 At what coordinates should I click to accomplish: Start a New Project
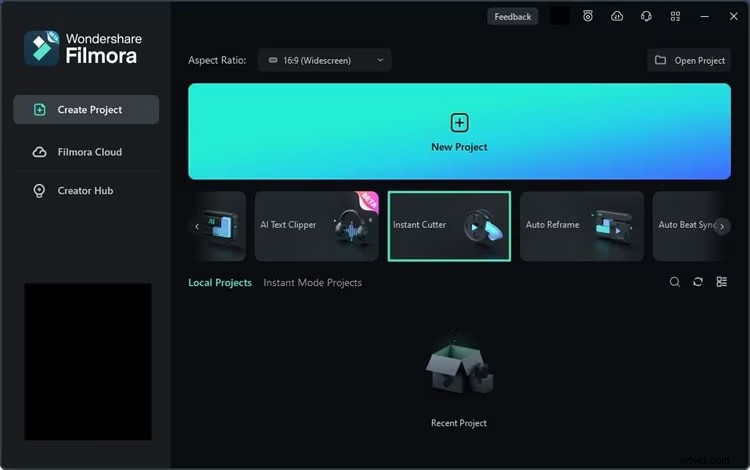(459, 131)
